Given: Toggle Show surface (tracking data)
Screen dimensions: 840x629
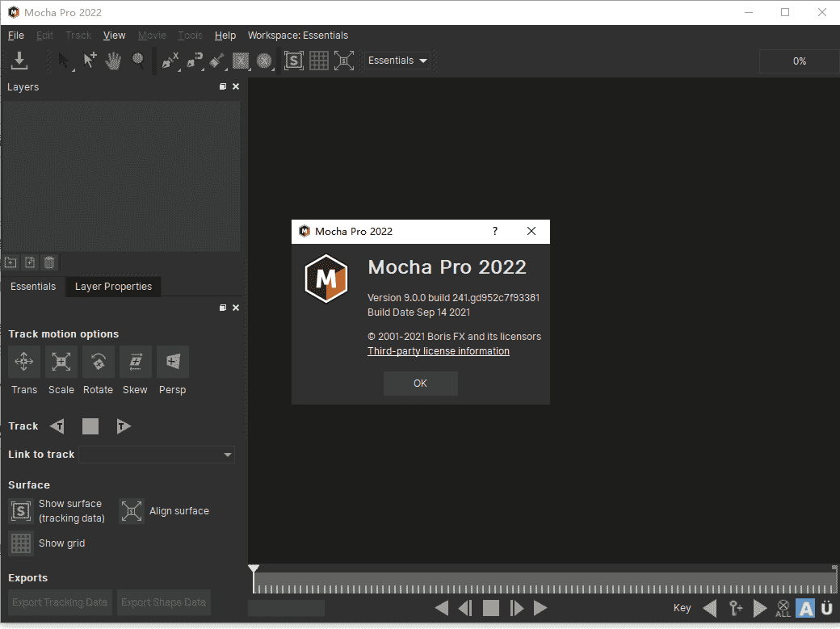Looking at the screenshot, I should coord(21,511).
